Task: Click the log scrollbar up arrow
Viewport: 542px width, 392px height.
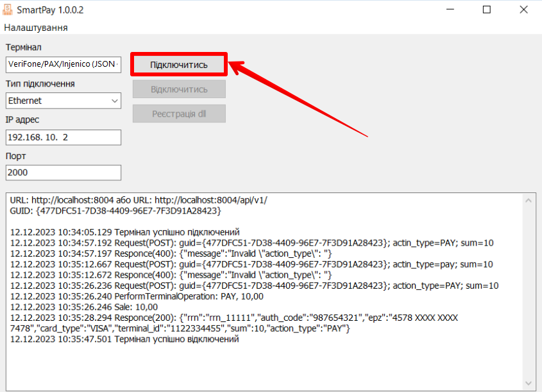Action: 529,200
